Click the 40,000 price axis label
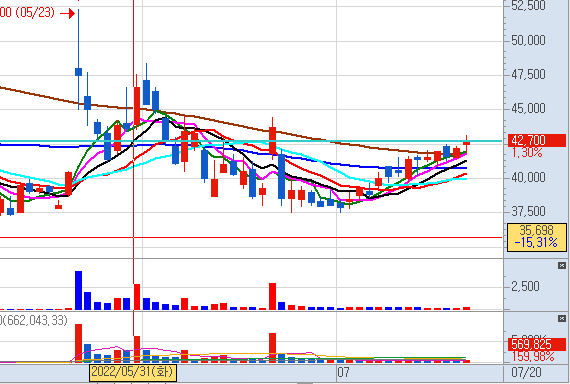The image size is (570, 384). [x=528, y=178]
